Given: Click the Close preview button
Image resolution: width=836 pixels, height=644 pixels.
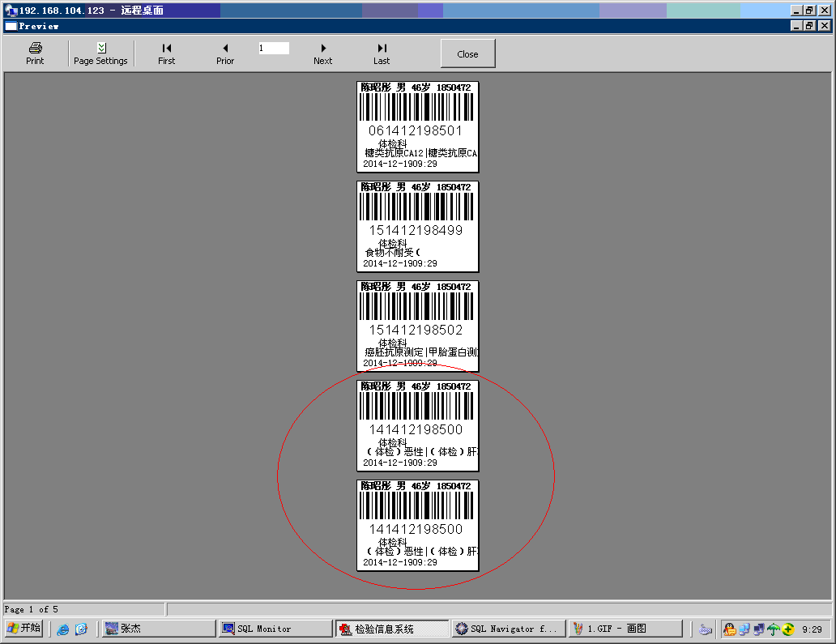Looking at the screenshot, I should tap(467, 53).
